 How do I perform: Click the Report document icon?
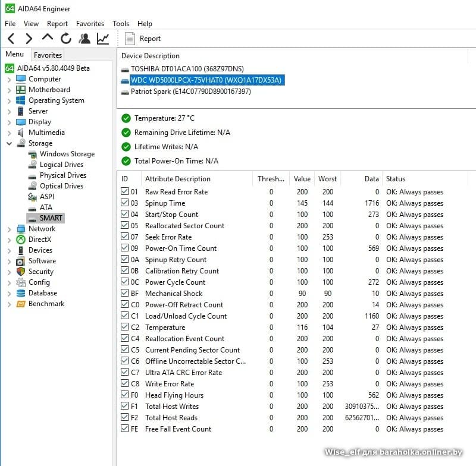(x=130, y=39)
